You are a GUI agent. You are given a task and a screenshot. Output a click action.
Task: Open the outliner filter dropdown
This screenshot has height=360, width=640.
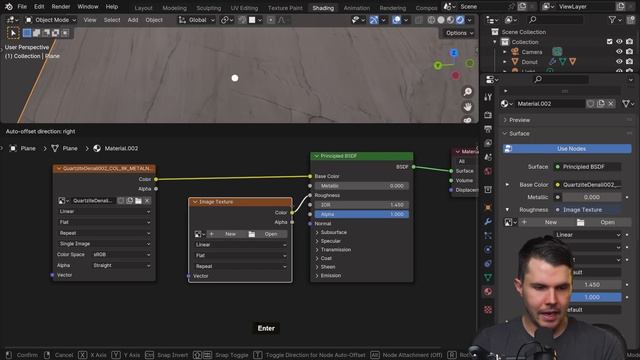(x=615, y=20)
